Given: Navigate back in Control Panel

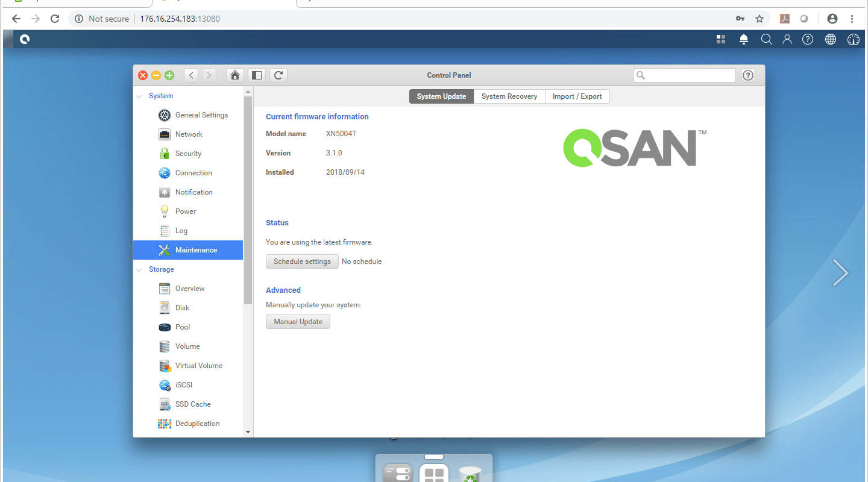Looking at the screenshot, I should click(192, 75).
